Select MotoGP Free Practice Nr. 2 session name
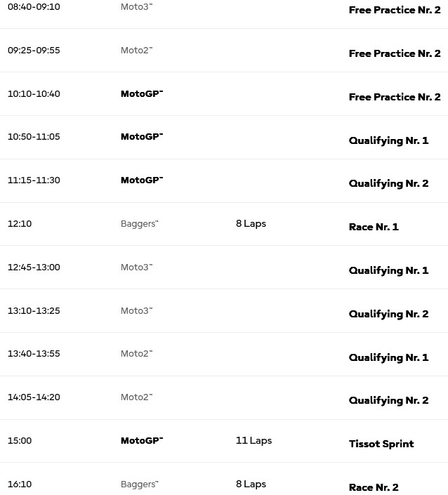Image resolution: width=448 pixels, height=495 pixels. pyautogui.click(x=395, y=97)
